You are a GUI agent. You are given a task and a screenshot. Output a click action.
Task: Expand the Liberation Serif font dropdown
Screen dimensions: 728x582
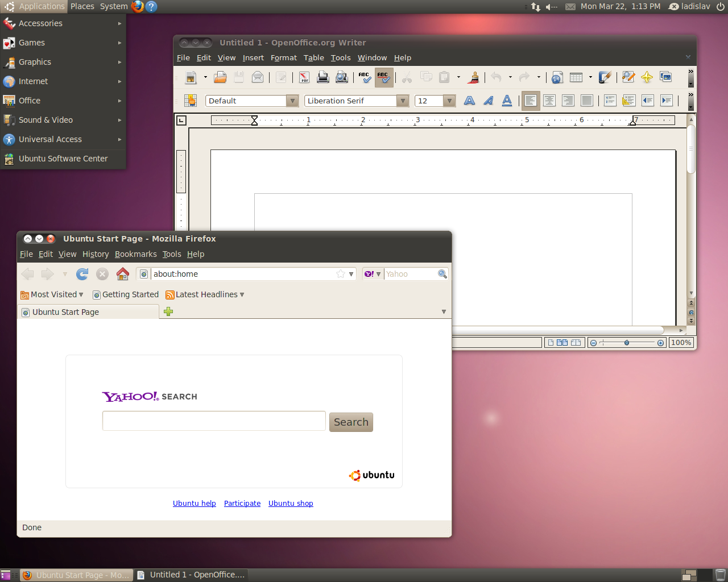[403, 101]
